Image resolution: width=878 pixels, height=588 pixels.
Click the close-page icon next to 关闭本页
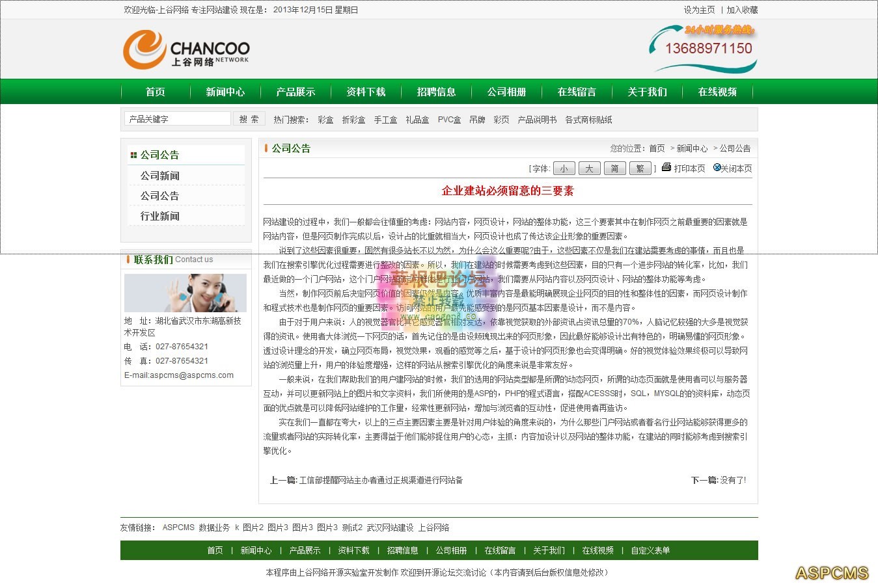[717, 167]
